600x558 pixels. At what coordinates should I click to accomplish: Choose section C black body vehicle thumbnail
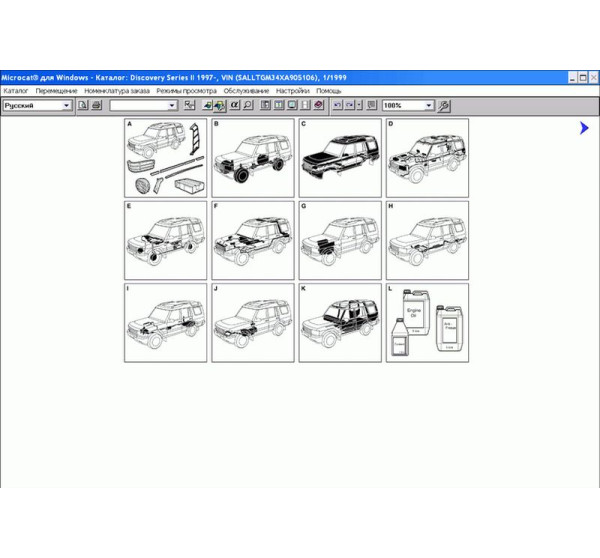point(340,158)
